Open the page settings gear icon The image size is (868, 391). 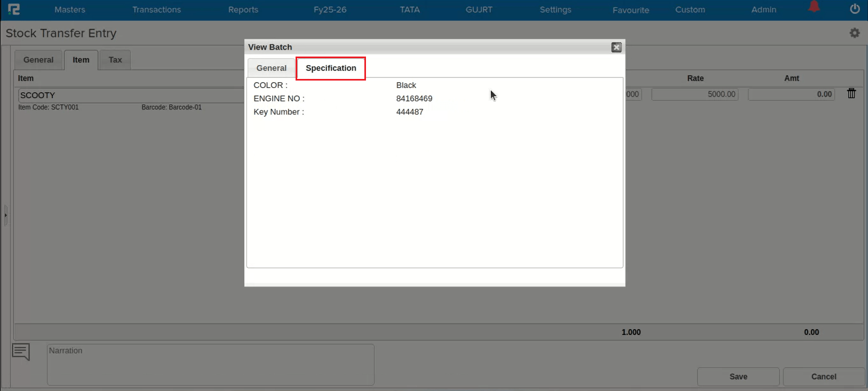click(855, 33)
